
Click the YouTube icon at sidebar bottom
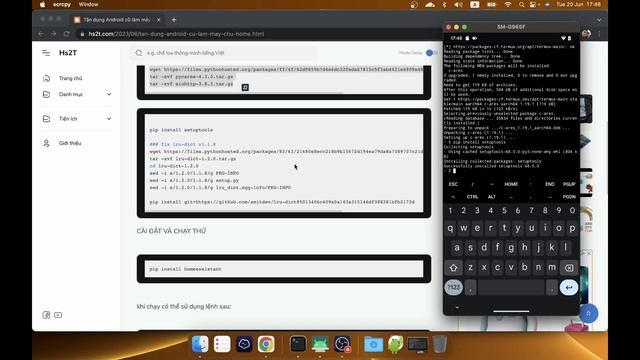(x=58, y=315)
